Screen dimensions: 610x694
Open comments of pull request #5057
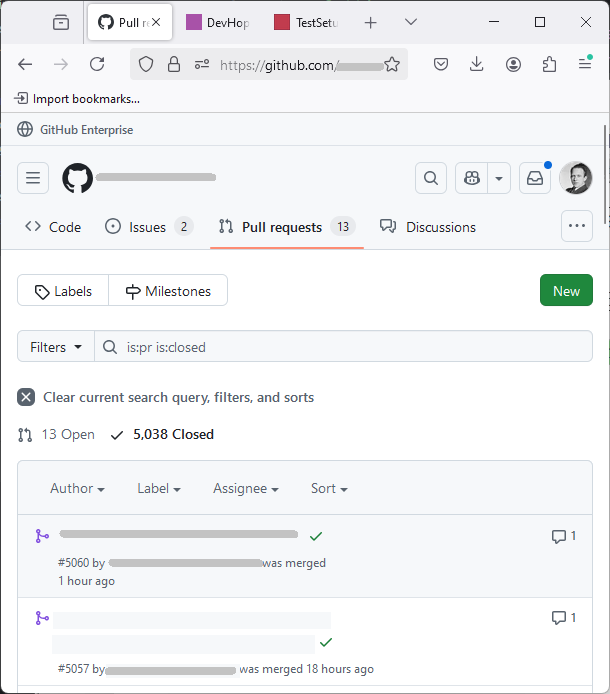(564, 617)
